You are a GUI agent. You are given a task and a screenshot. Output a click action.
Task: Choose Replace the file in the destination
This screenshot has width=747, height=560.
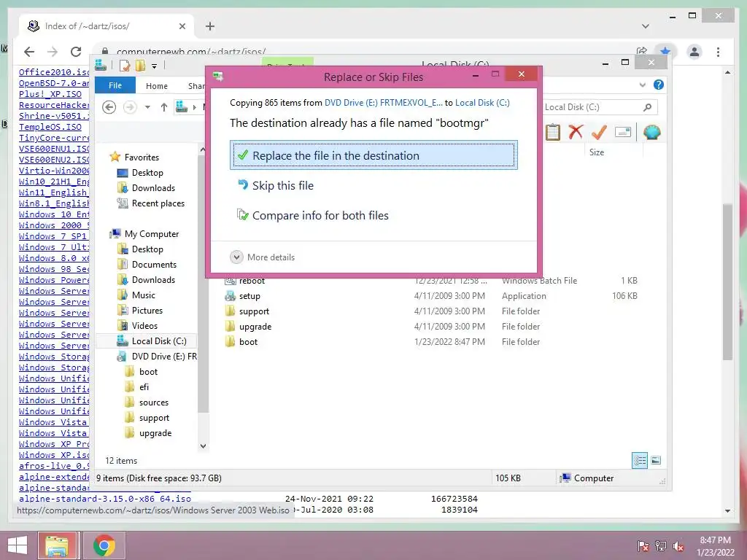[373, 155]
